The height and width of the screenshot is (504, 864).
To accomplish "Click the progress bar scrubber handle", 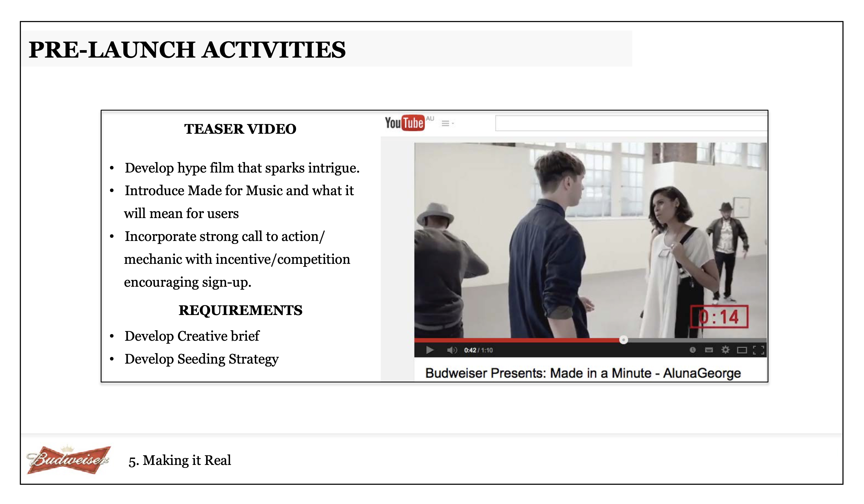I will 624,340.
